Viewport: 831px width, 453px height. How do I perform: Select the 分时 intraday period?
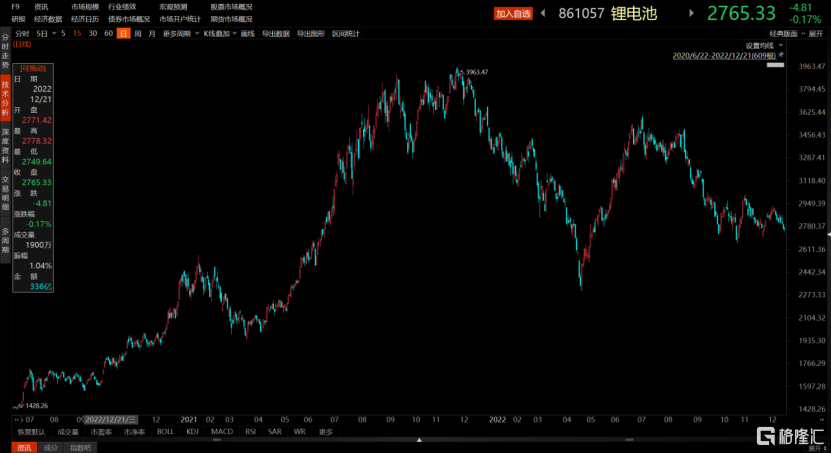tap(22, 33)
